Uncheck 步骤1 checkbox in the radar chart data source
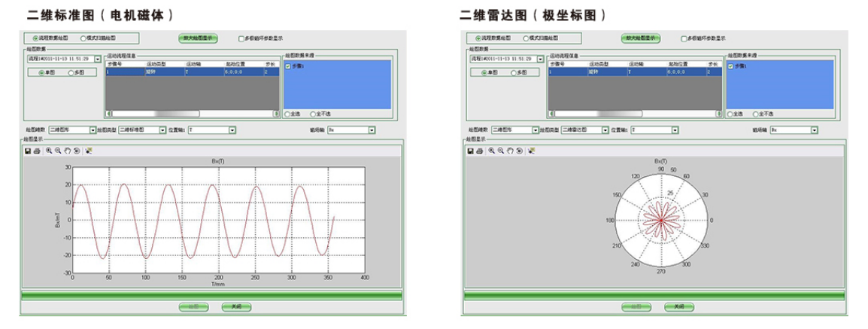 [x=730, y=66]
